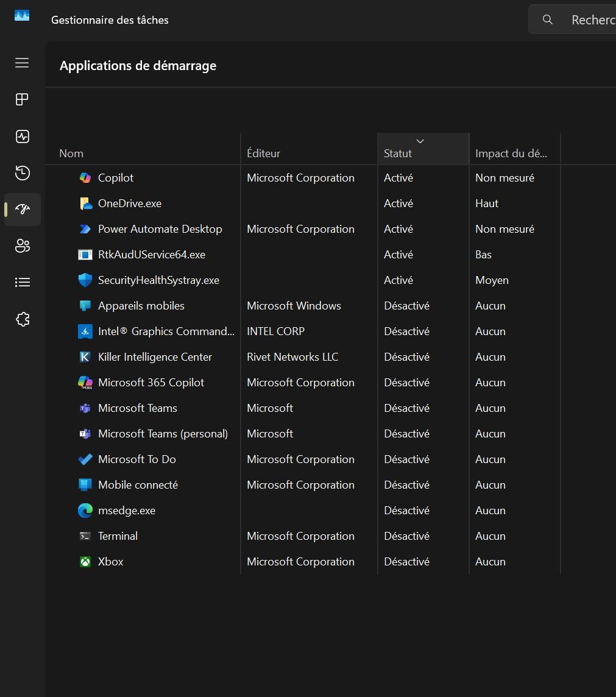Click the Microsoft 365 Copilot icon
The width and height of the screenshot is (616, 697).
pyautogui.click(x=85, y=383)
